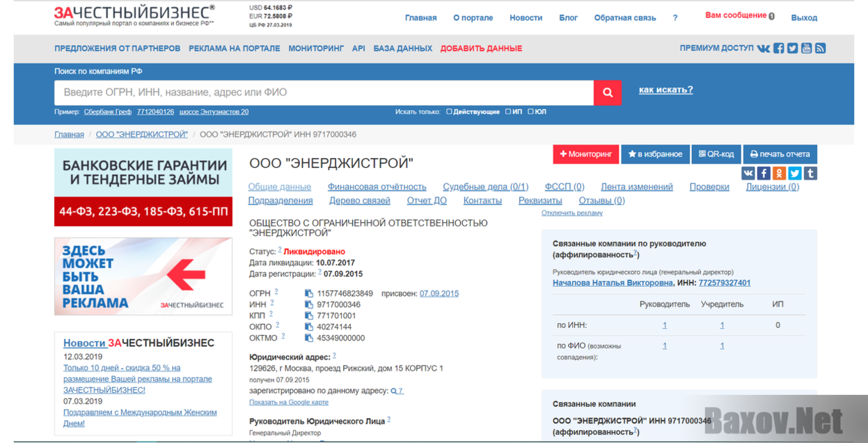Open Блог in the top navigation
Image resolution: width=868 pixels, height=443 pixels.
coord(569,18)
